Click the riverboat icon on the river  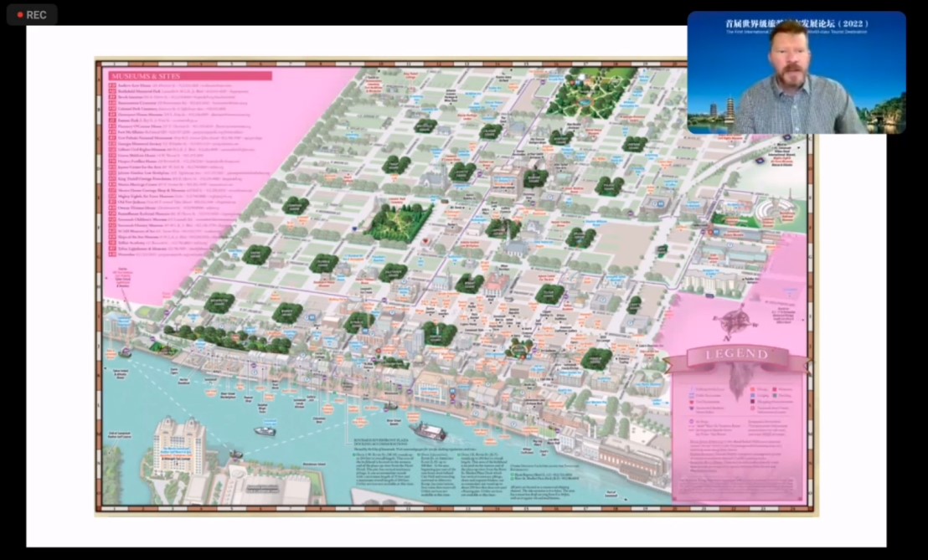[428, 431]
